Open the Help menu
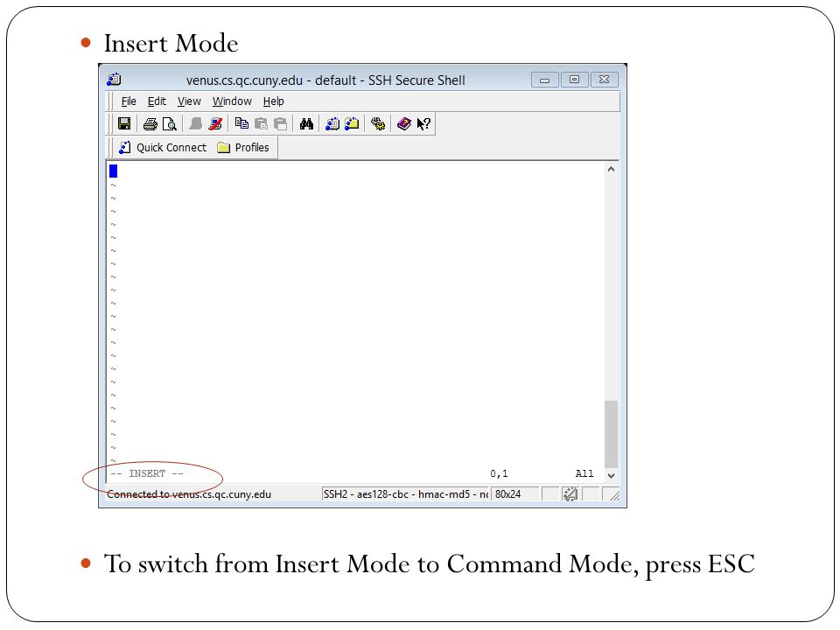 click(273, 101)
